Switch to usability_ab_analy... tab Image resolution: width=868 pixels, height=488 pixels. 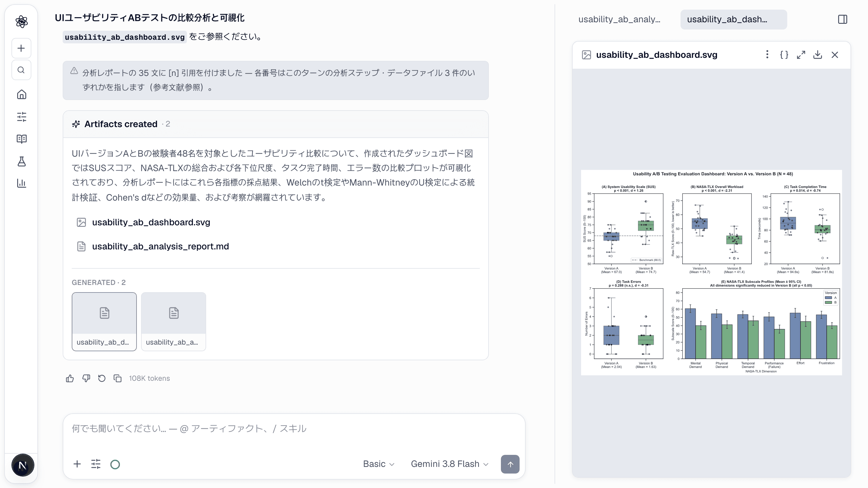click(x=619, y=19)
